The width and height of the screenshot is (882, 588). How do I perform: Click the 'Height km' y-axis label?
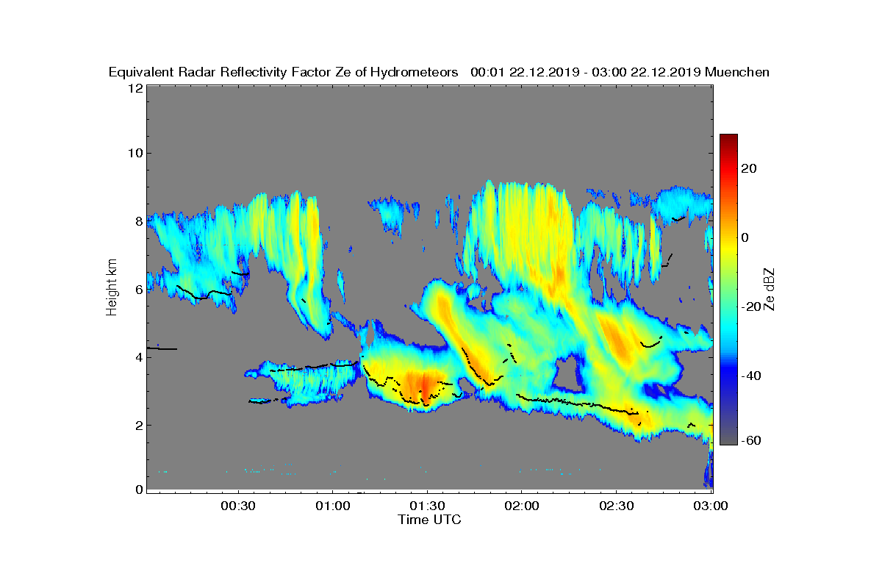coord(112,289)
